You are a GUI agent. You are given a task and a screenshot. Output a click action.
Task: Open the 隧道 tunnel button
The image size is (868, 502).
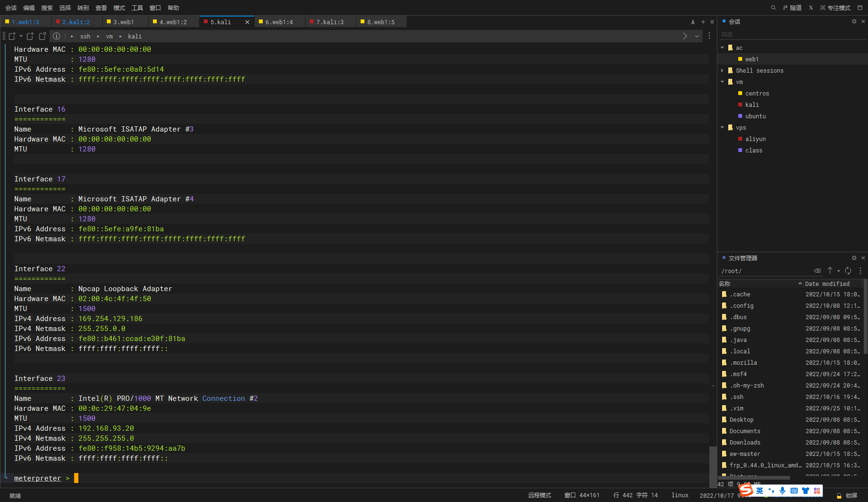tap(792, 8)
